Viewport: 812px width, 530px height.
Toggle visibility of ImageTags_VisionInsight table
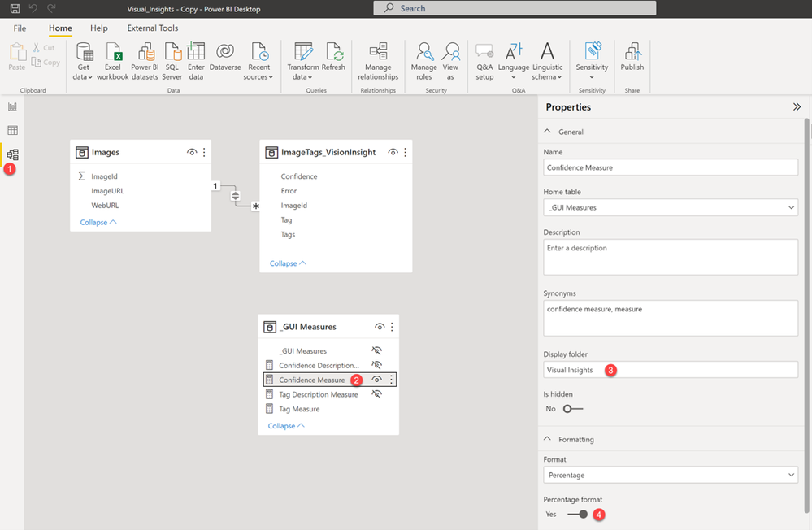pos(393,152)
